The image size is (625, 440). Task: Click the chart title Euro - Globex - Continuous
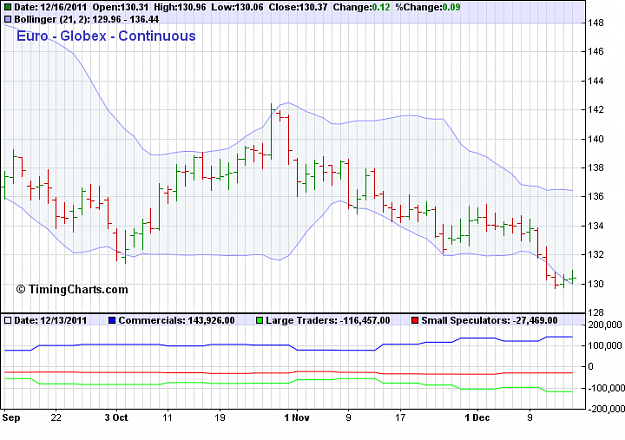[x=106, y=36]
